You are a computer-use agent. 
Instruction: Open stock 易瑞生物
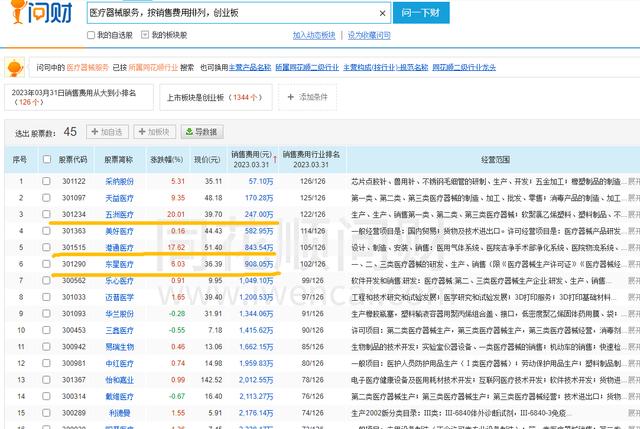119,347
